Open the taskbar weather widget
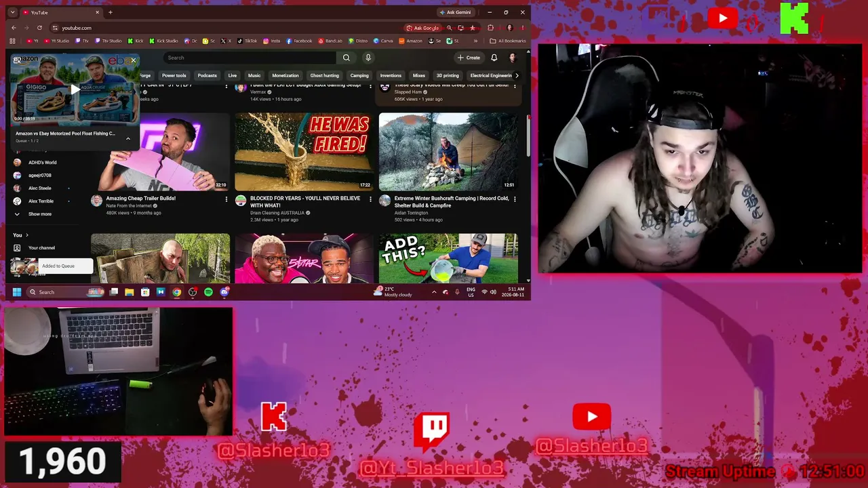Image resolution: width=868 pixels, height=488 pixels. pyautogui.click(x=393, y=292)
